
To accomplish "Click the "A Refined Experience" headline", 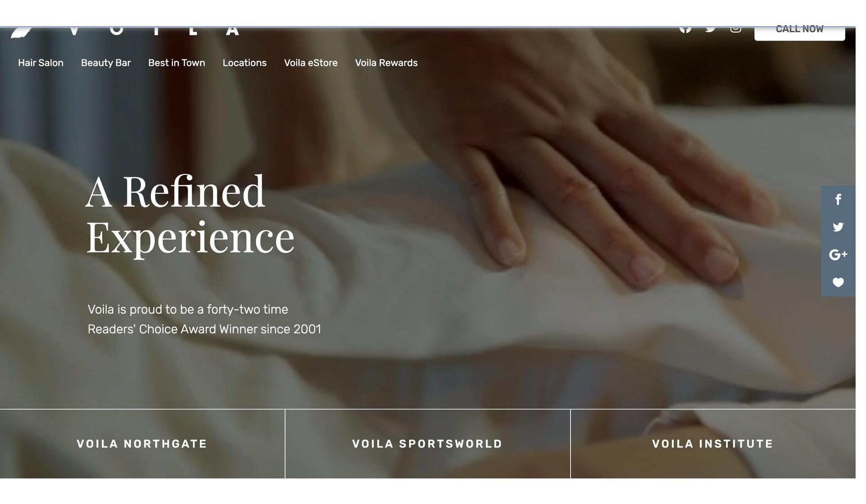I will click(x=190, y=215).
